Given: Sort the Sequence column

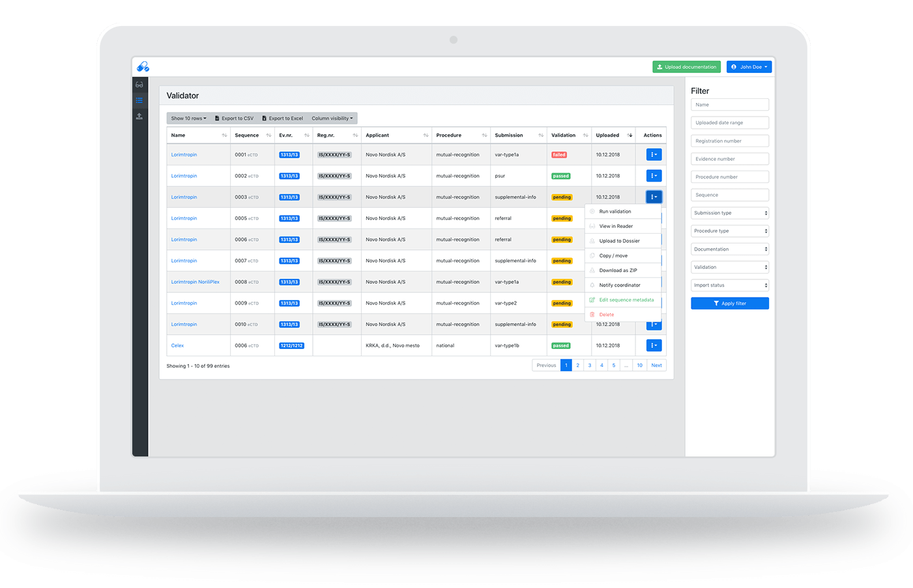Looking at the screenshot, I should (x=268, y=135).
